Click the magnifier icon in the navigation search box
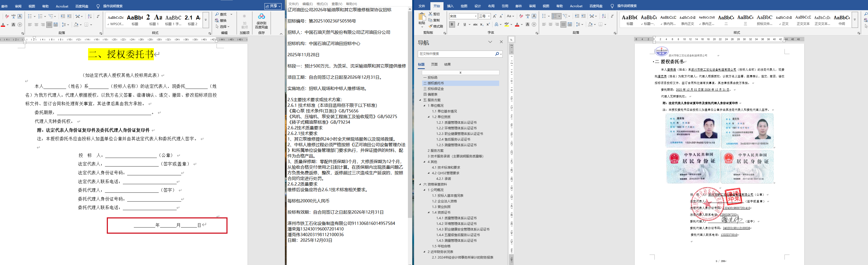Image resolution: width=868 pixels, height=265 pixels. [497, 54]
